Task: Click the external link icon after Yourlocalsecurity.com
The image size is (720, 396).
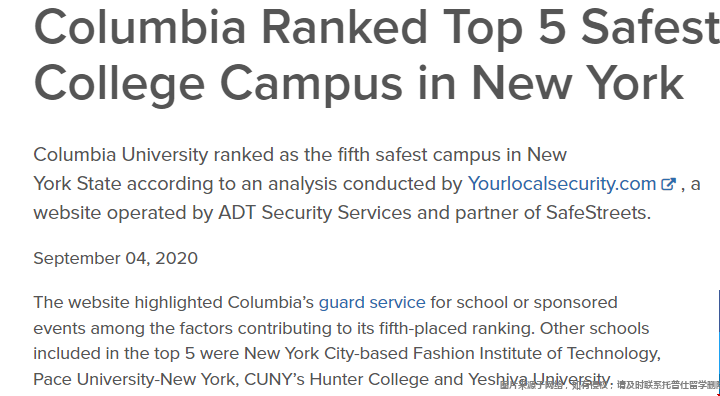Action: tap(669, 184)
